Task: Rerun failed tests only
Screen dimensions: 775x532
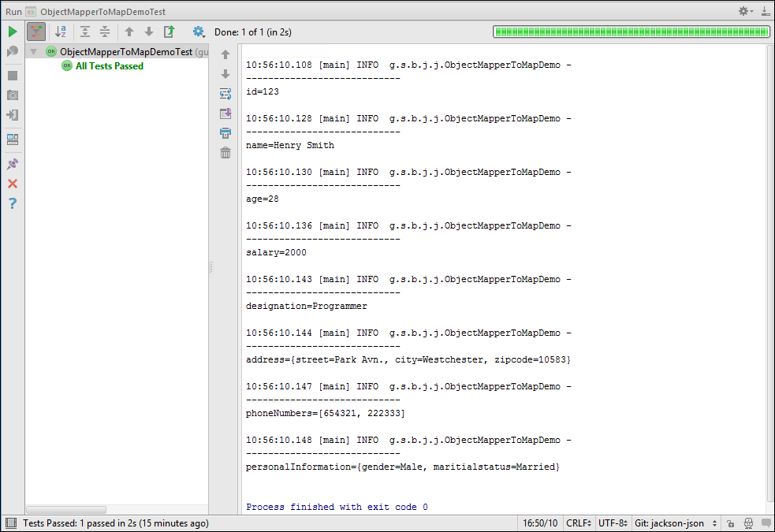Action: (12, 50)
